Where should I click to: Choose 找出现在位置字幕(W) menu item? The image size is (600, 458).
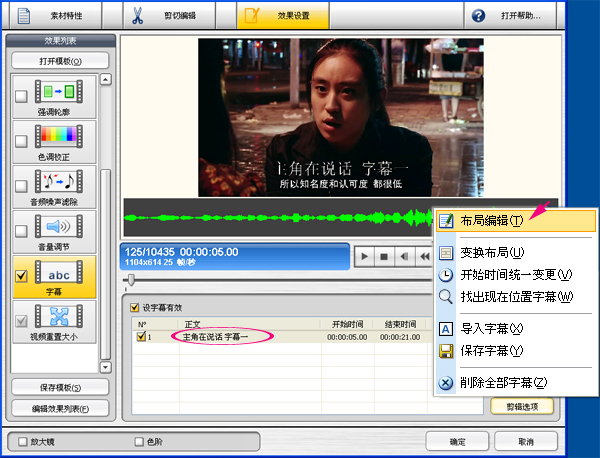[516, 297]
